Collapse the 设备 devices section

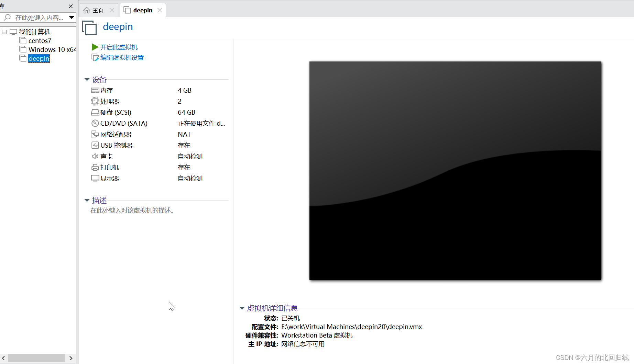coord(87,80)
